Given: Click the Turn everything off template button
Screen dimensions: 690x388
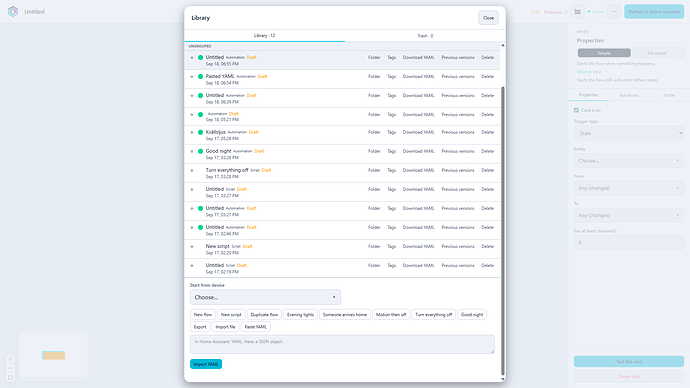Looking at the screenshot, I should click(x=433, y=315).
